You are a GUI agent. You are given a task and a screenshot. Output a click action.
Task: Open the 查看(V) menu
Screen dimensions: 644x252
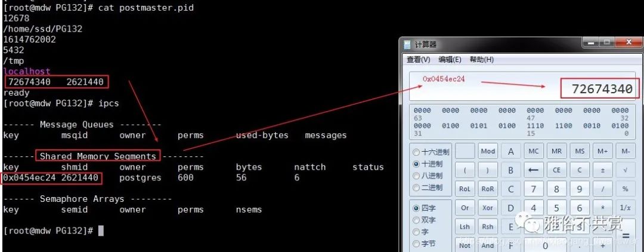(418, 60)
